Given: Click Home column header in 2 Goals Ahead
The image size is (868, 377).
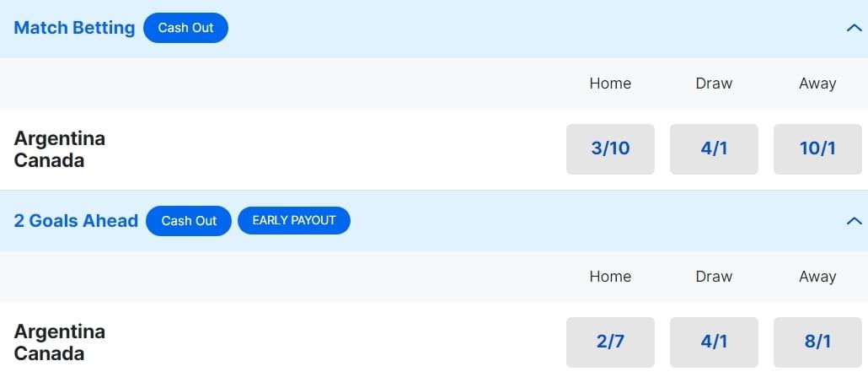Looking at the screenshot, I should coord(610,277).
